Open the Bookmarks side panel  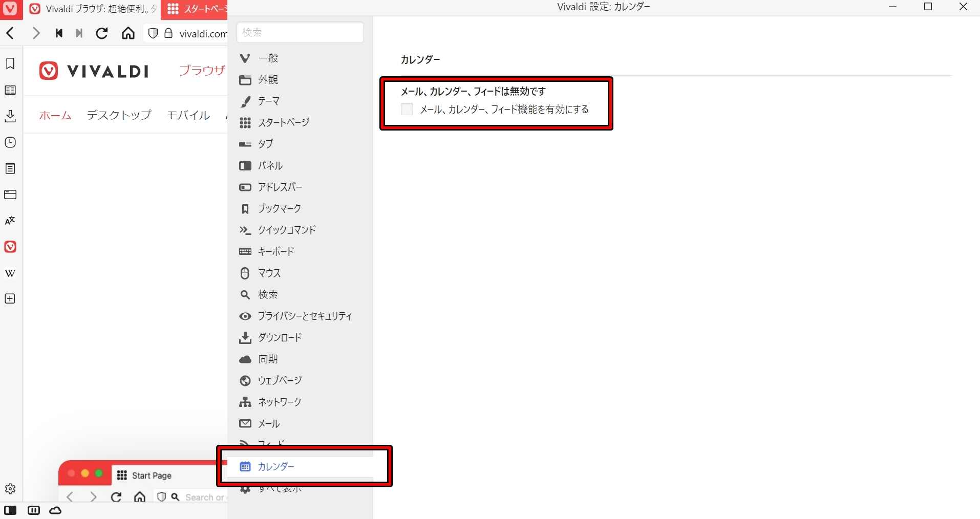10,63
